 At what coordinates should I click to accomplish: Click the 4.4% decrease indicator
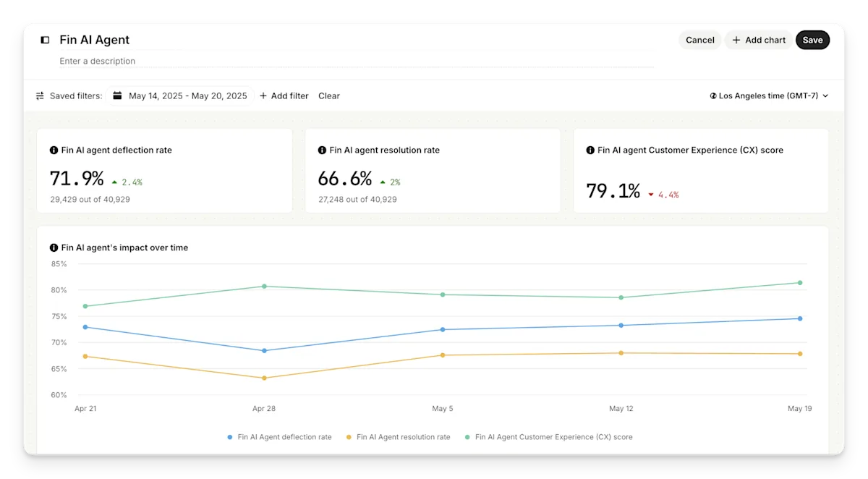[x=663, y=195]
